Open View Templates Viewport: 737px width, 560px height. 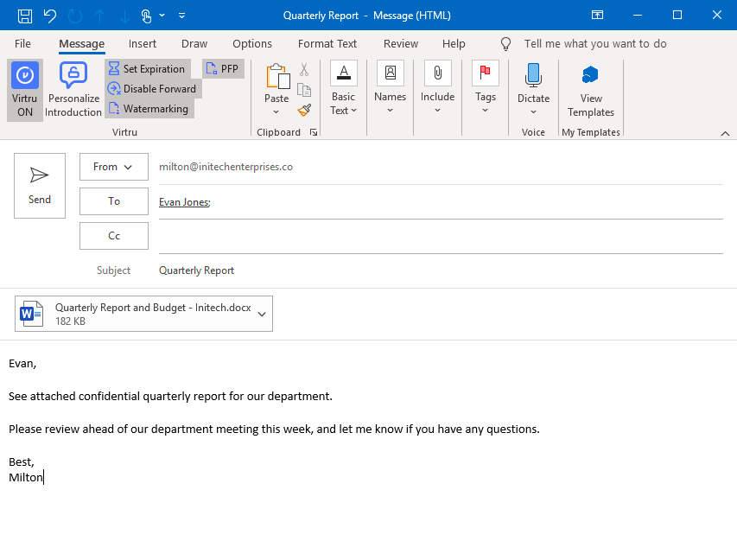[x=590, y=86]
